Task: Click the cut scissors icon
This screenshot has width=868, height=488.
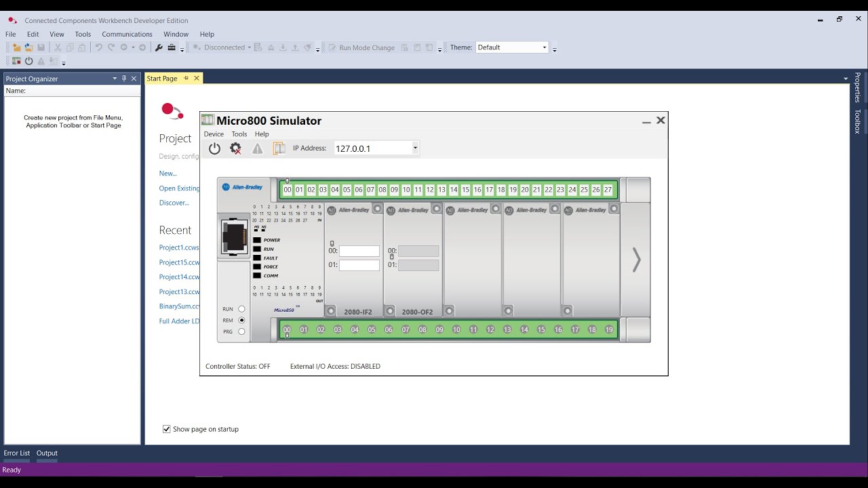Action: (x=58, y=47)
